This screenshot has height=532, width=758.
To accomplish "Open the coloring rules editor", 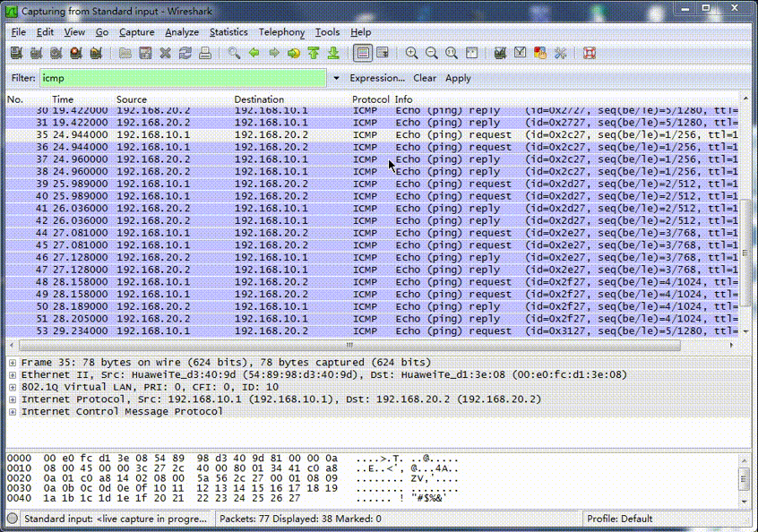I will click(540, 53).
